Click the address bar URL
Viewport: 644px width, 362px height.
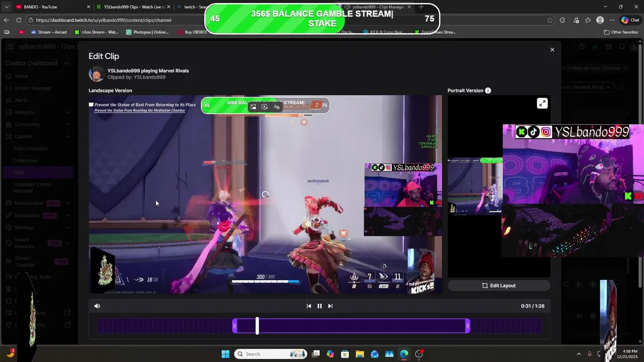(104, 20)
